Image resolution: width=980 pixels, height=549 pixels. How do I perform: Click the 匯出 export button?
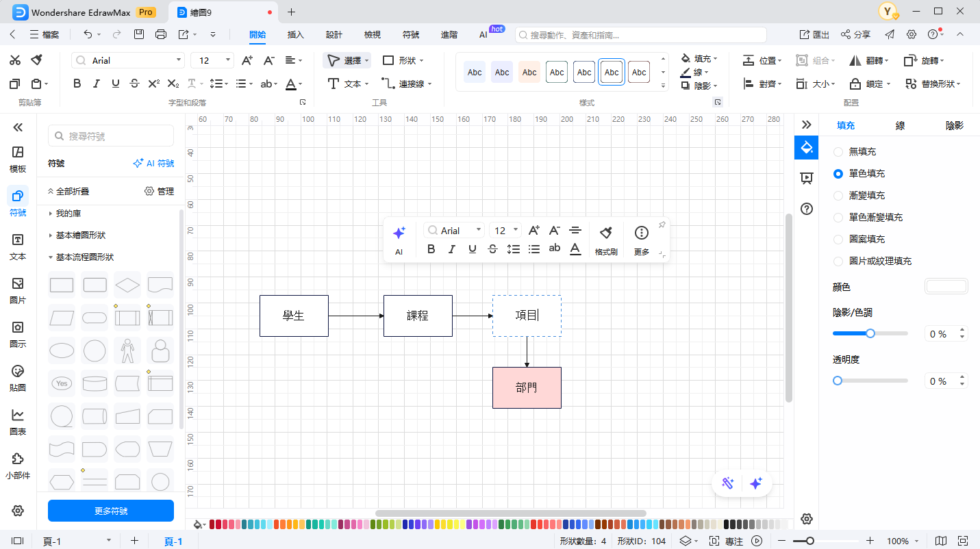815,34
